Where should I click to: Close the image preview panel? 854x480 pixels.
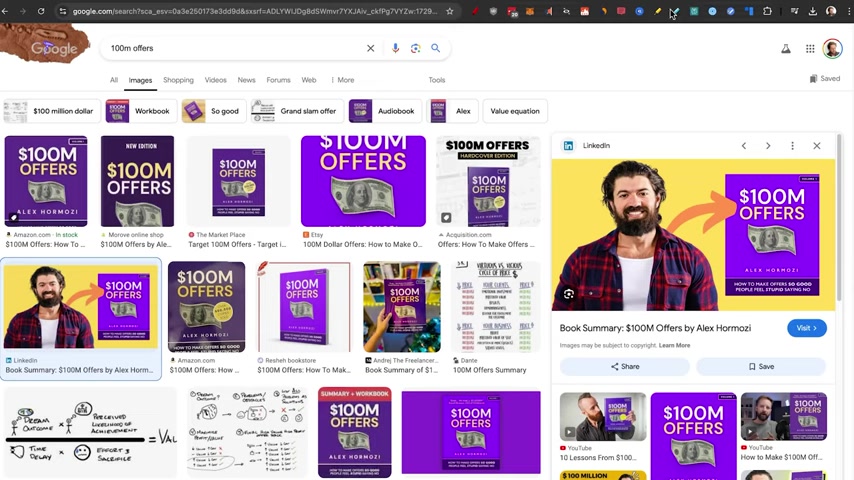(x=816, y=145)
